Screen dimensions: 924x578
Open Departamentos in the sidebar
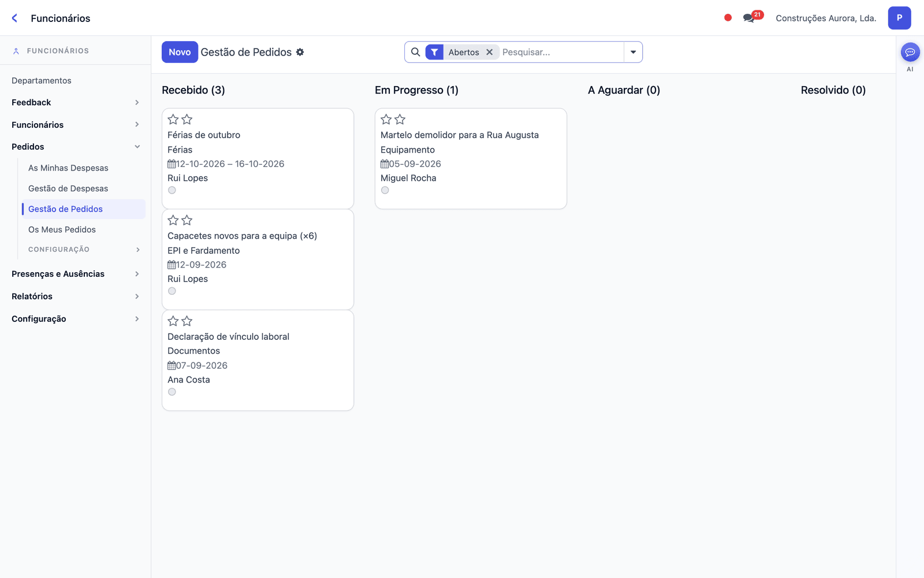coord(42,80)
